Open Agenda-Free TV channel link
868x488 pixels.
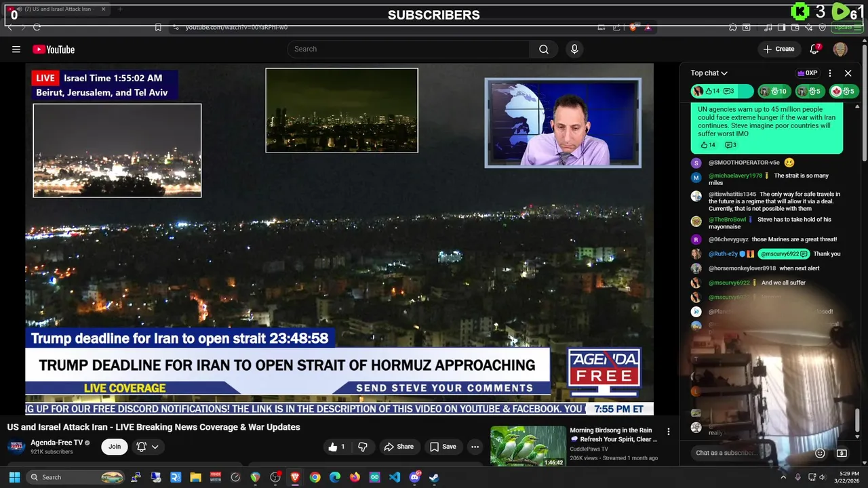(x=57, y=443)
